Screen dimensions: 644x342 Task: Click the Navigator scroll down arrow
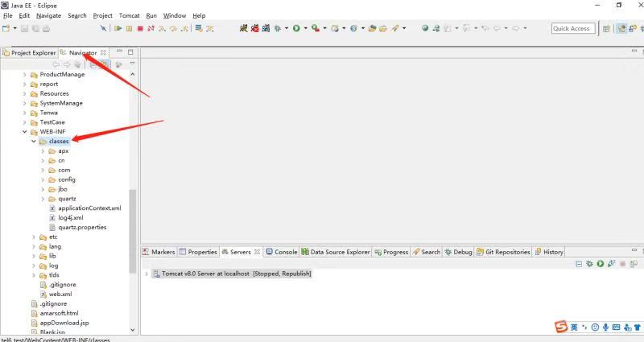[132, 330]
